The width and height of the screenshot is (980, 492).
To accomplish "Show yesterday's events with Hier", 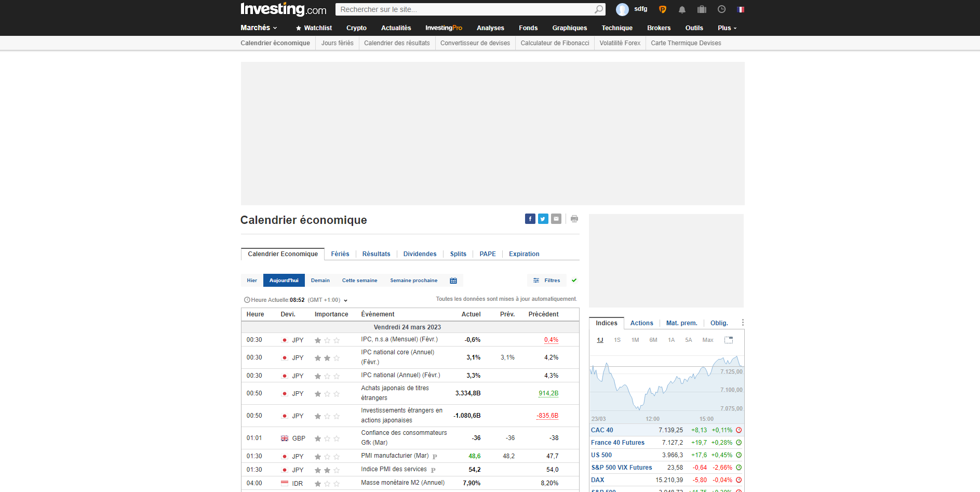I will pyautogui.click(x=252, y=281).
